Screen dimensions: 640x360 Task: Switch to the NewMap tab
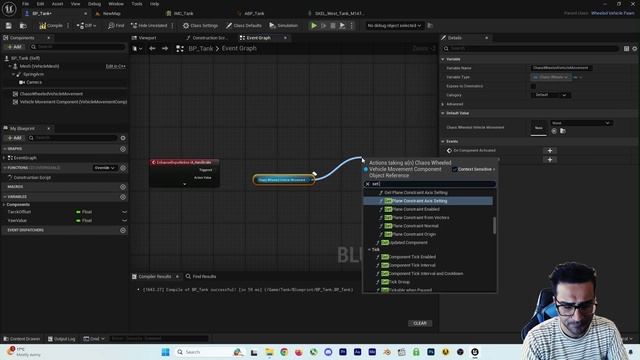111,13
